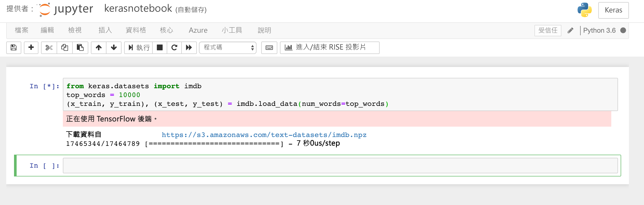Click into the empty code cell
Screen dimensions: 644x205
point(340,166)
